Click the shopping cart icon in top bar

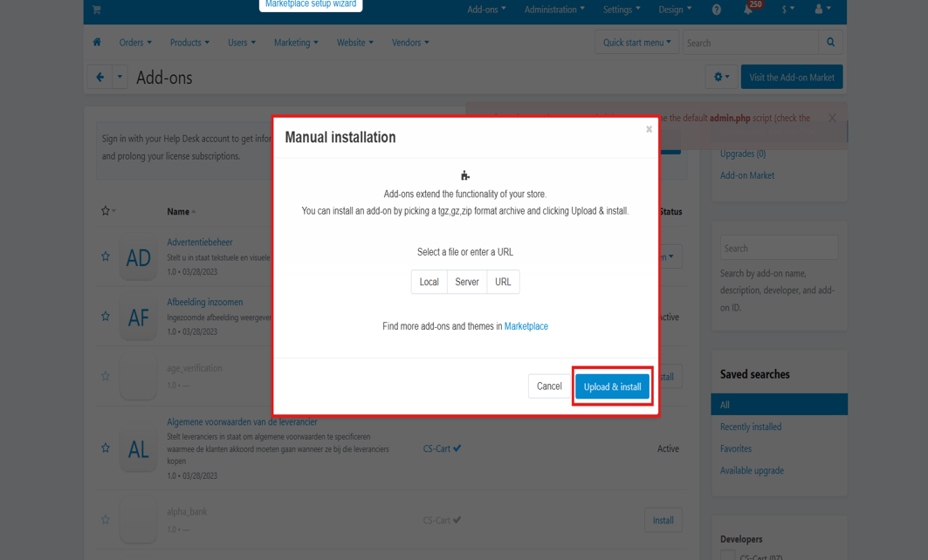click(96, 10)
